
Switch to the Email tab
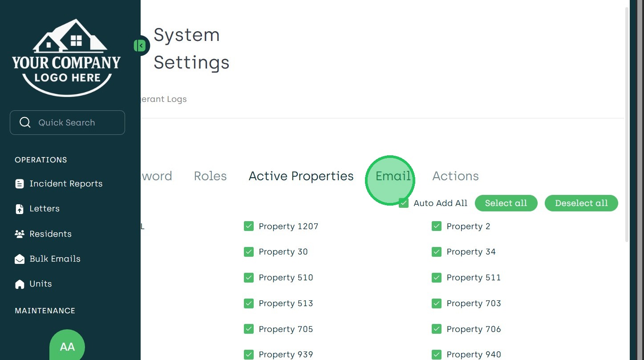tap(393, 176)
